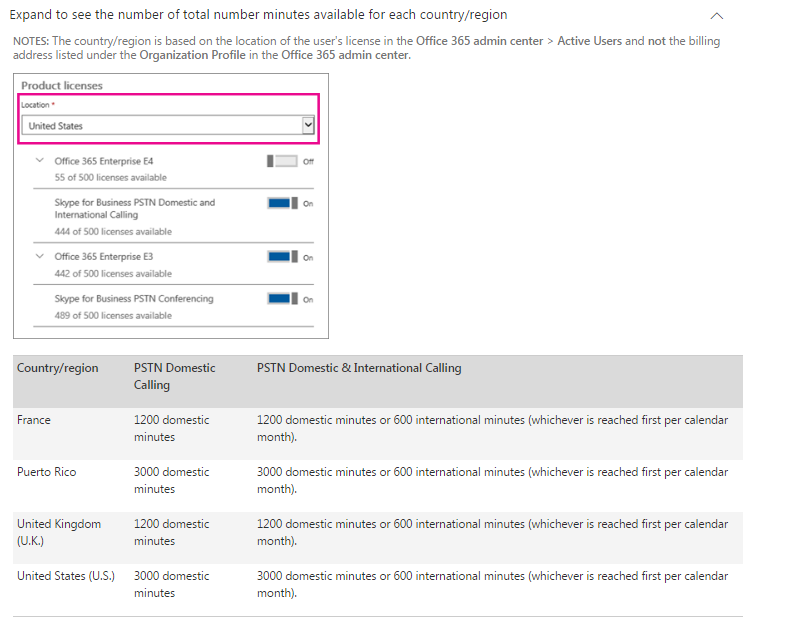The width and height of the screenshot is (788, 630).
Task: Disable the Office 365 Enterprise E3 switch
Action: pyautogui.click(x=282, y=257)
